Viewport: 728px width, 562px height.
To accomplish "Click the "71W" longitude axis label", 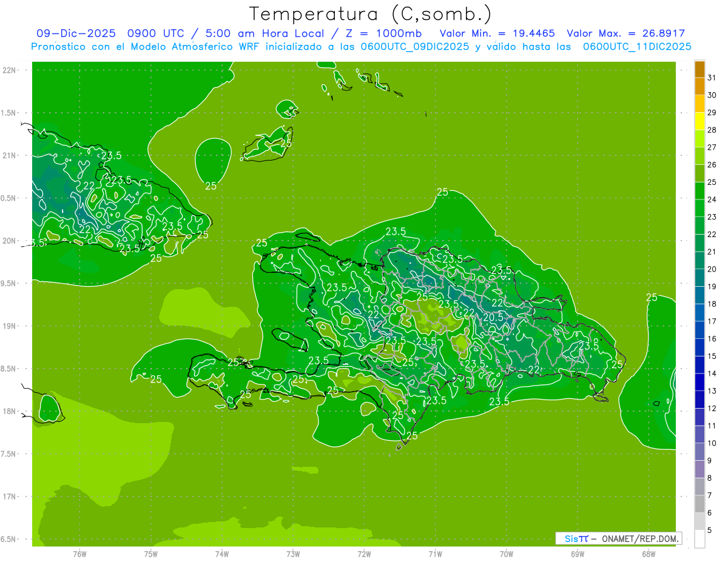I will tap(435, 554).
